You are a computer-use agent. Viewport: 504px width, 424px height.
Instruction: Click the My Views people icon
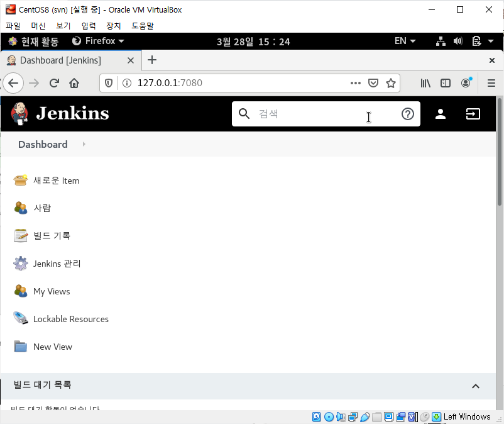click(21, 291)
